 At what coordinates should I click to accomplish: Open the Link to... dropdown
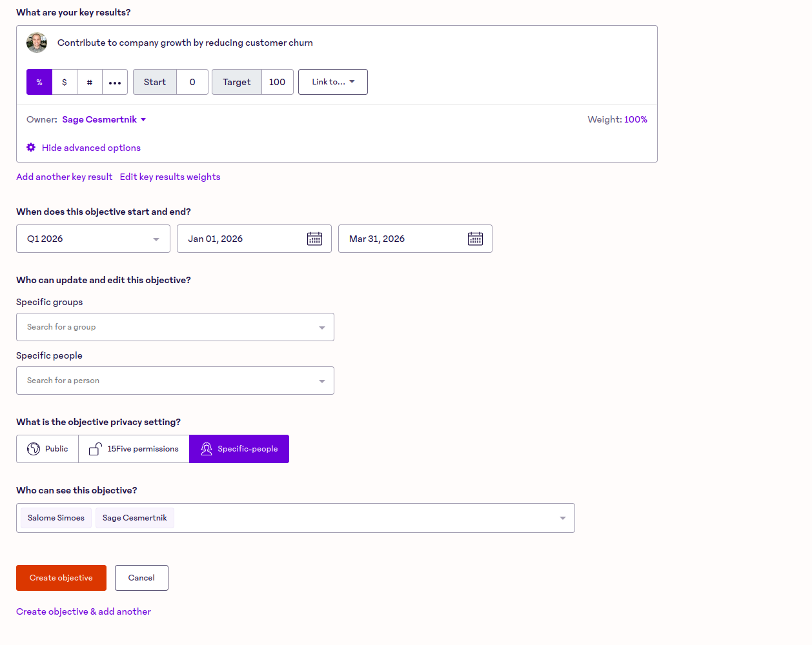[333, 82]
